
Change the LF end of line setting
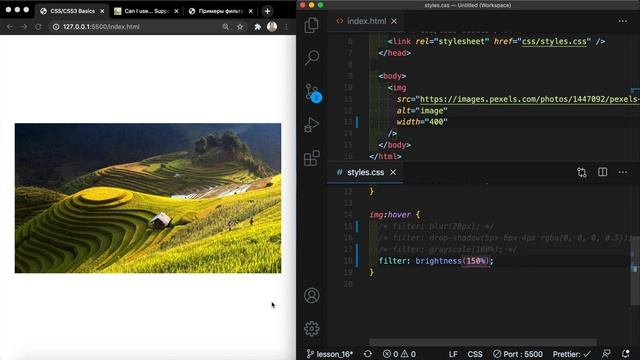tap(453, 354)
